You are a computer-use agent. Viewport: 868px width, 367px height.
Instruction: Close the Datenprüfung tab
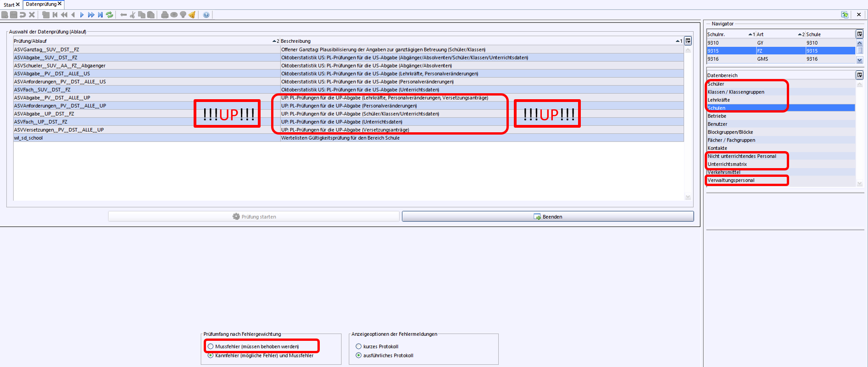tap(60, 4)
